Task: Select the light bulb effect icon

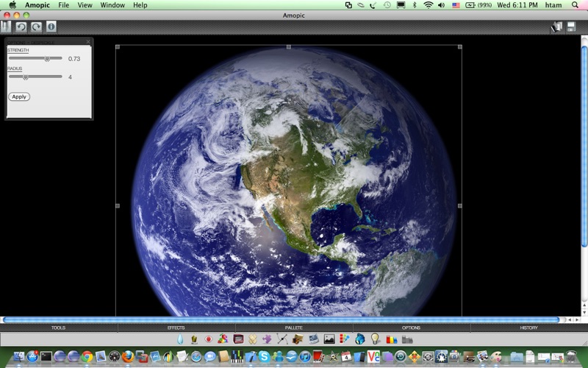Action: pyautogui.click(x=375, y=339)
